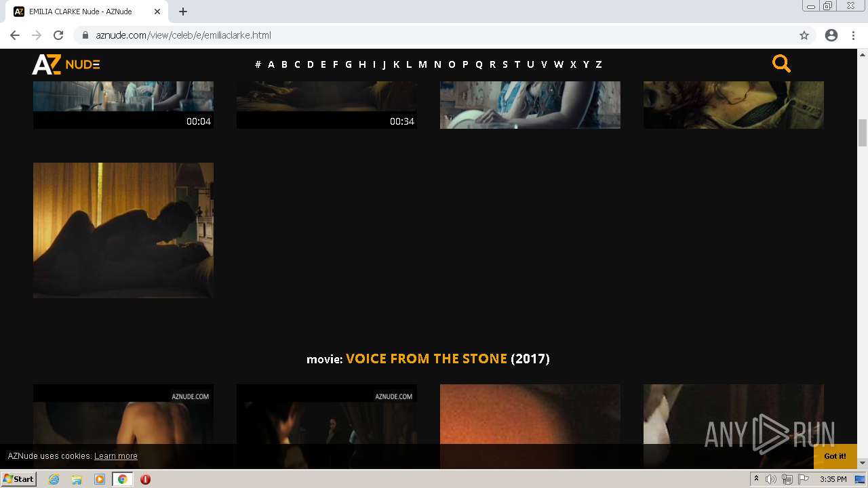Image resolution: width=868 pixels, height=488 pixels.
Task: Open VOICE FROM THE STONE movie link
Action: (x=427, y=359)
